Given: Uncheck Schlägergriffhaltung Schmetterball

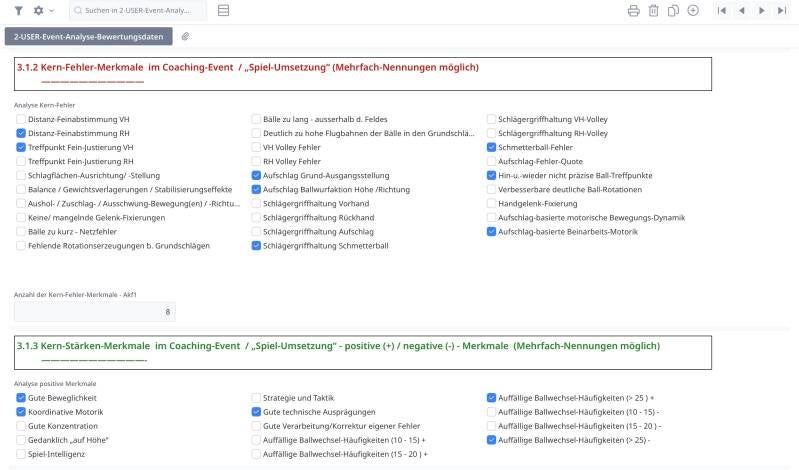Looking at the screenshot, I should pyautogui.click(x=256, y=246).
